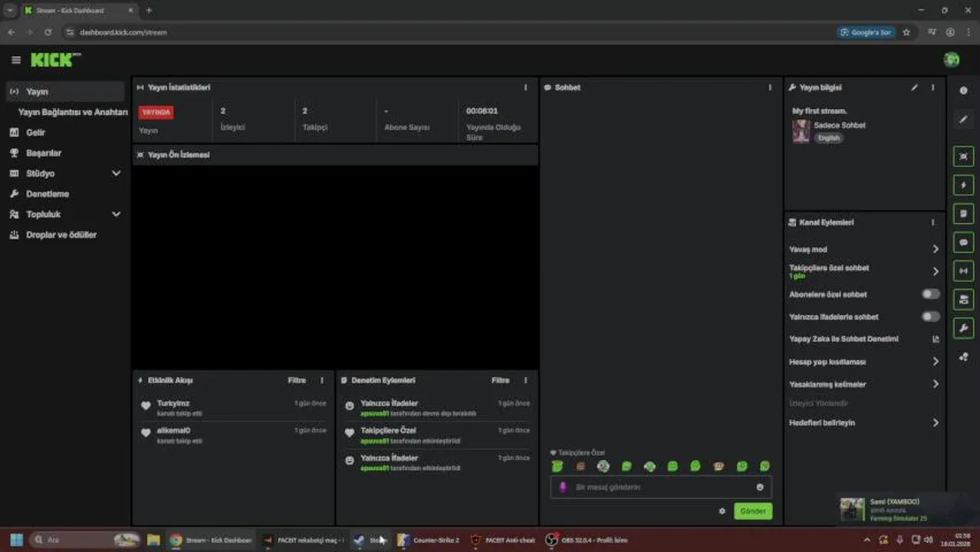Open Windows Start menu
The image size is (980, 552).
(x=16, y=540)
